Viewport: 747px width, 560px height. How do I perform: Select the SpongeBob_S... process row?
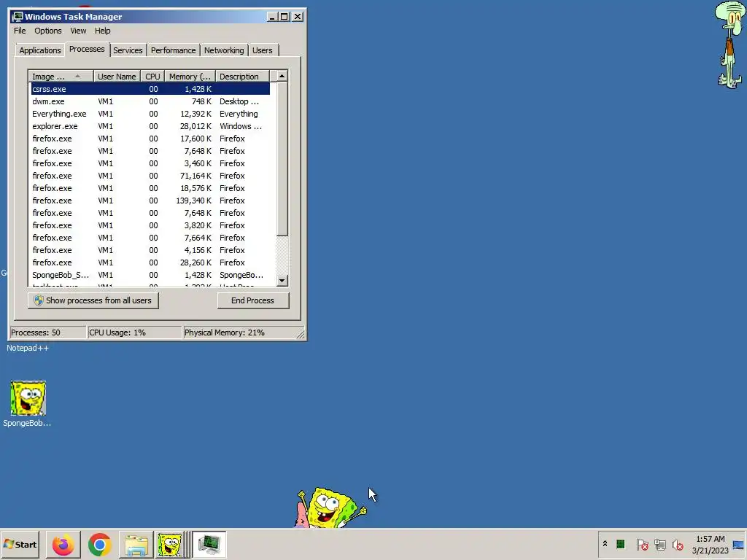(x=150, y=275)
